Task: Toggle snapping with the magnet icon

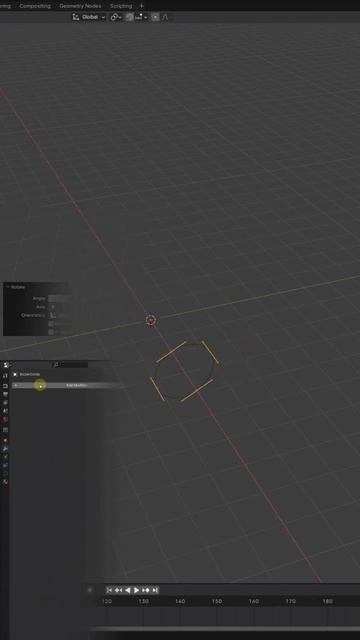Action: click(129, 17)
